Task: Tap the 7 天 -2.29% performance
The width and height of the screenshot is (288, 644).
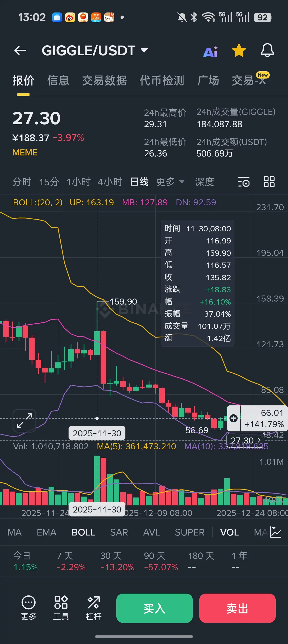Action: pos(71,561)
